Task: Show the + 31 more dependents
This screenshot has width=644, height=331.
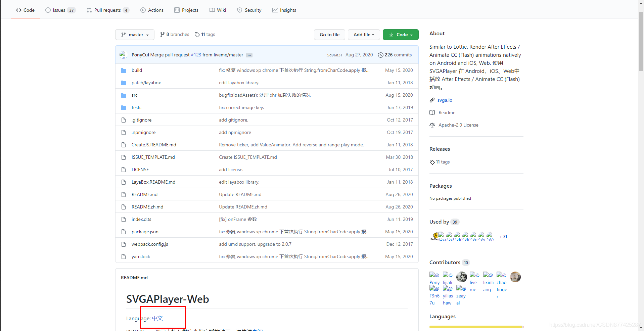Action: pos(503,237)
